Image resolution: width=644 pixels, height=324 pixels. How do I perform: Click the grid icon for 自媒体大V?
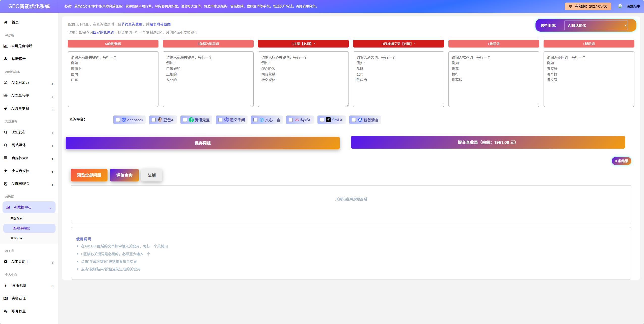click(x=6, y=158)
